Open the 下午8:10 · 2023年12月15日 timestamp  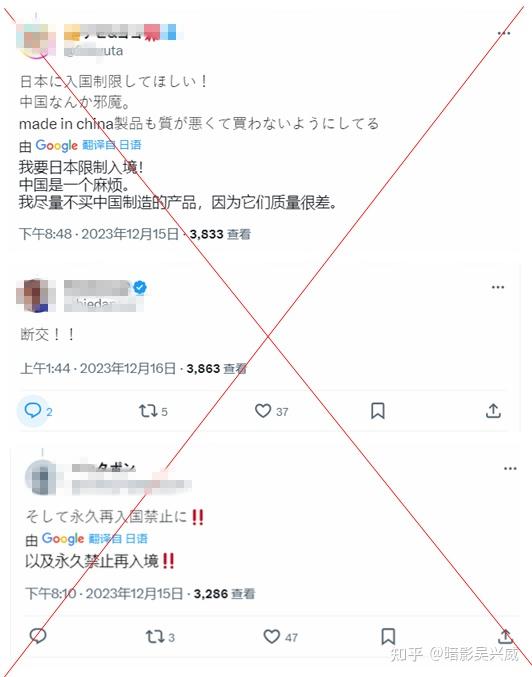(104, 594)
